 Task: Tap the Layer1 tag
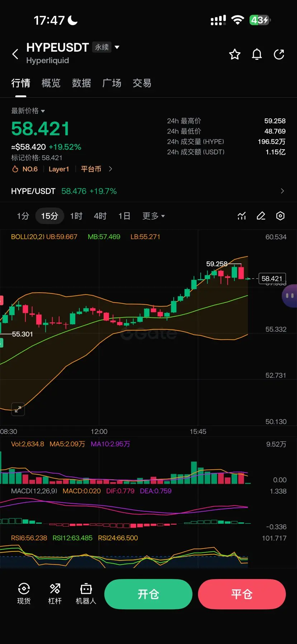pyautogui.click(x=59, y=169)
